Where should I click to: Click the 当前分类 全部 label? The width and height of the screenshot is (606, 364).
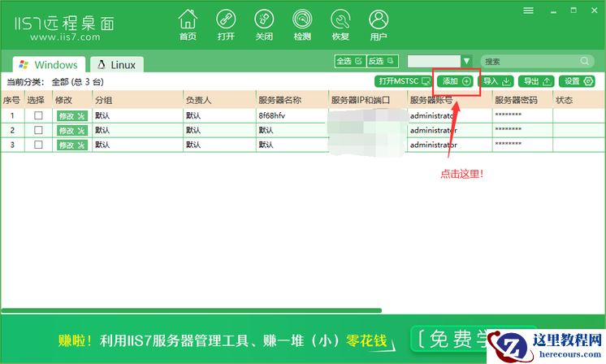55,81
